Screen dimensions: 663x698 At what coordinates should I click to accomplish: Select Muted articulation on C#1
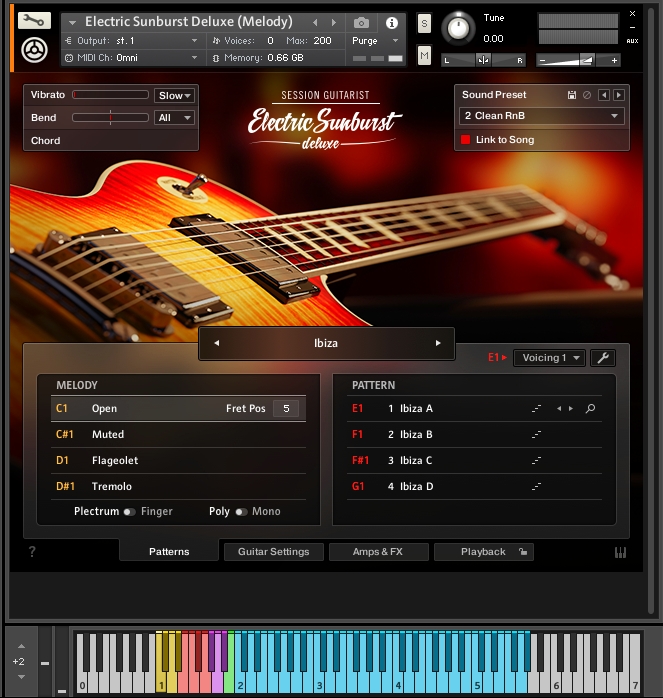[x=179, y=434]
